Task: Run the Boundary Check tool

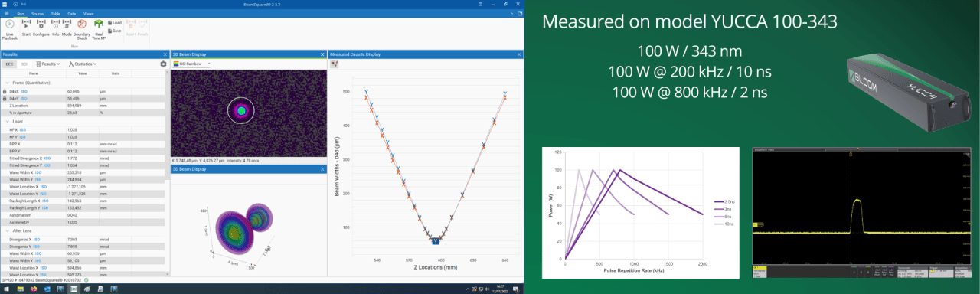Action: [82, 29]
